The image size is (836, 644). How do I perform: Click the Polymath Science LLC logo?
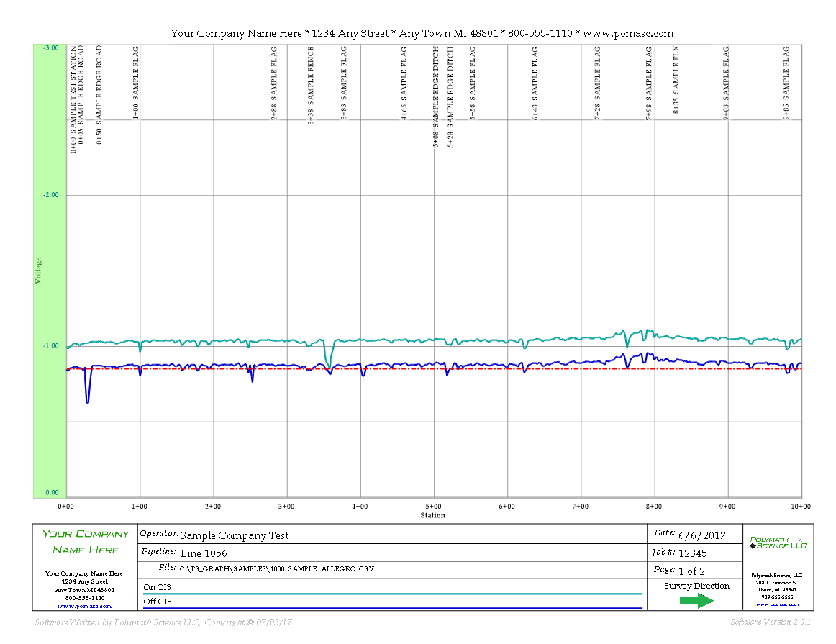(778, 543)
